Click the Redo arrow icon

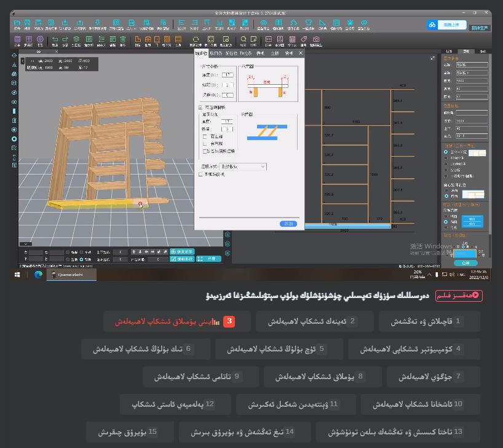(x=65, y=39)
